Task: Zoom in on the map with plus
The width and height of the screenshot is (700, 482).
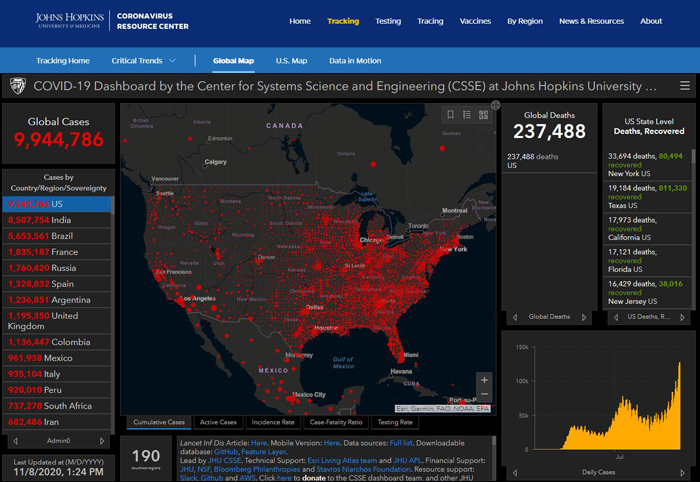Action: (x=484, y=380)
